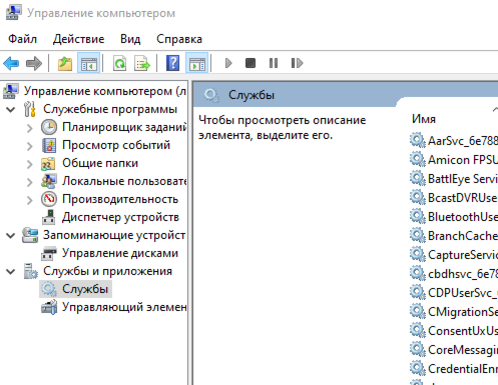Select the CDPUserSvc service row
The height and width of the screenshot is (385, 498).
[x=453, y=293]
